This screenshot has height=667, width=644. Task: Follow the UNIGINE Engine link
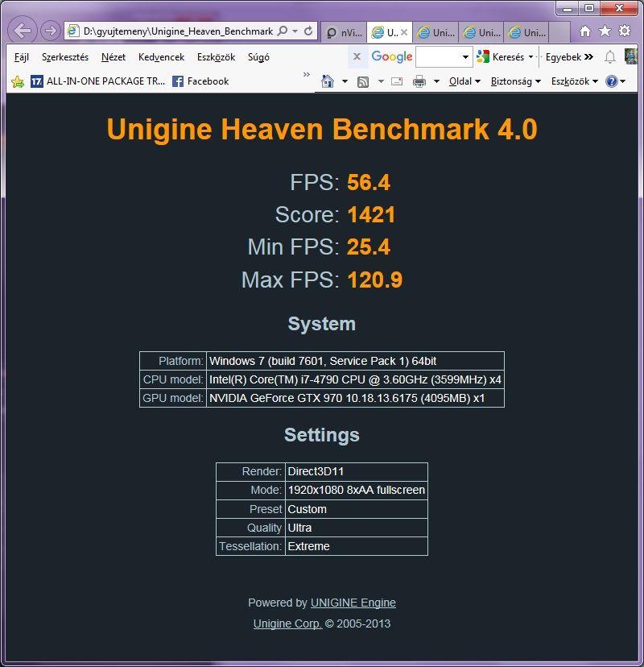click(353, 603)
